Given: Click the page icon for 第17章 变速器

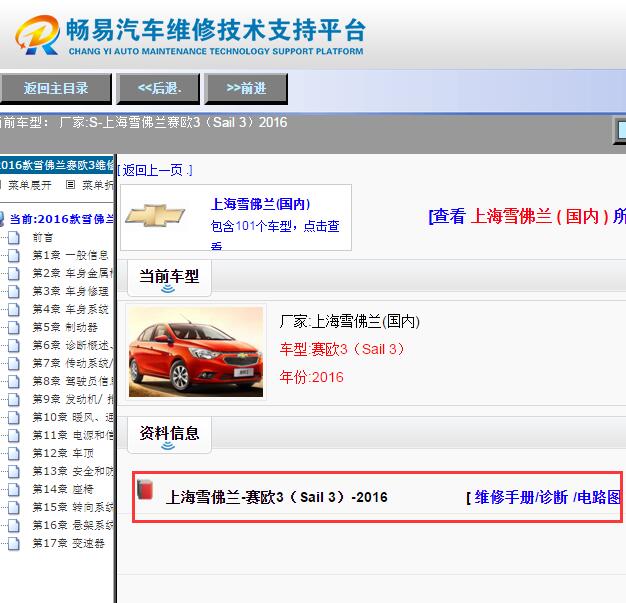Looking at the screenshot, I should coord(14,543).
